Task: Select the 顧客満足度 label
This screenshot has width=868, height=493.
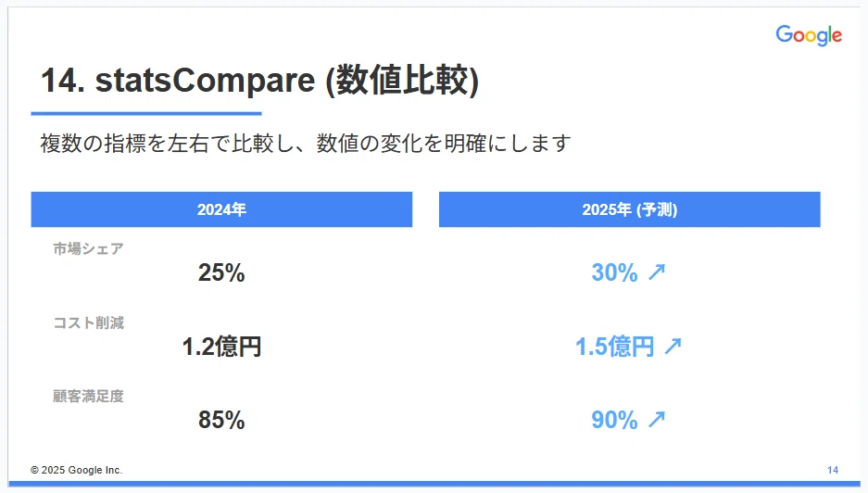Action: 88,396
